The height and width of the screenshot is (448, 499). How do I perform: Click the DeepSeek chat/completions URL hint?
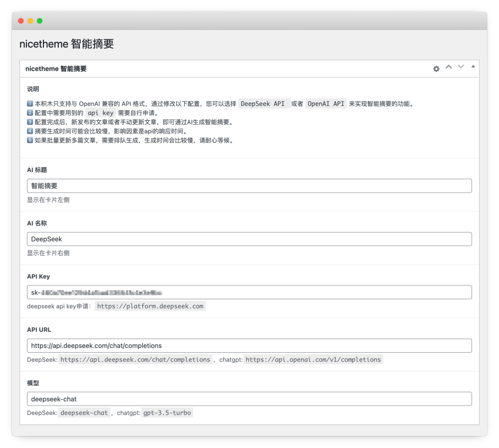(135, 360)
